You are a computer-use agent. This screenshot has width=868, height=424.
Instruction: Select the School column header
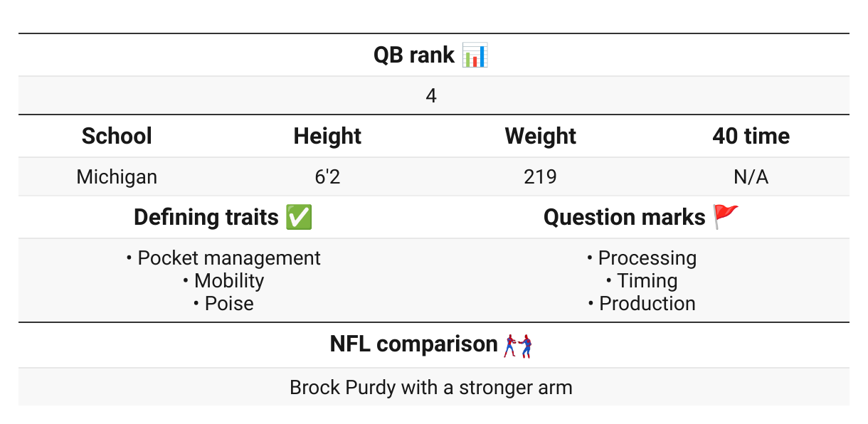117,136
